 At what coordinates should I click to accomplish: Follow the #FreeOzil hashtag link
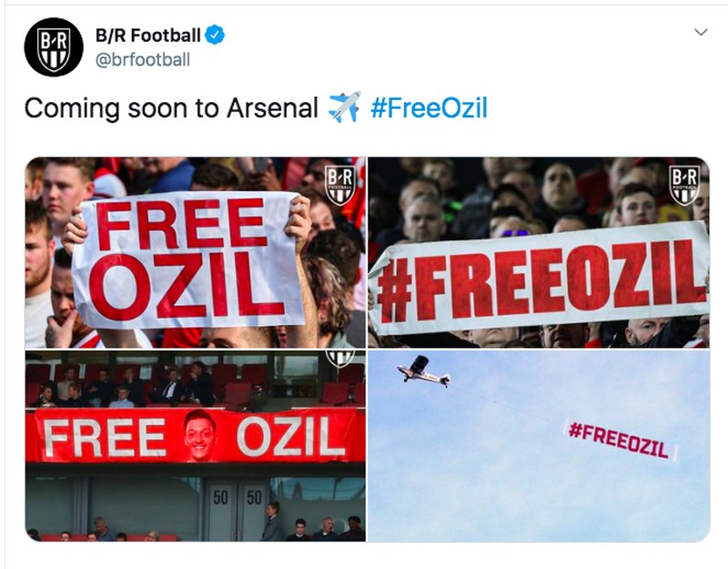coord(429,108)
